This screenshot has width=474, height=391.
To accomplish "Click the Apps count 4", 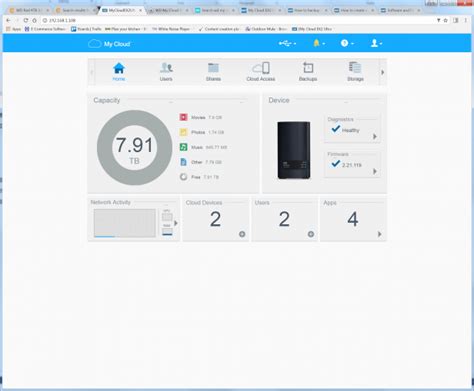I will pos(353,219).
